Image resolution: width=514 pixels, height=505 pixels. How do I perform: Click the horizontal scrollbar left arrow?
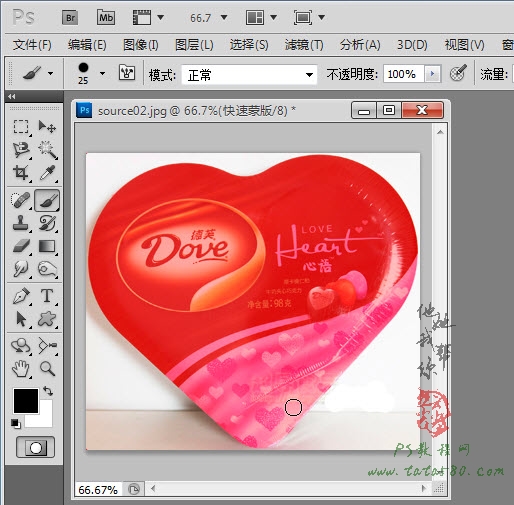point(153,489)
